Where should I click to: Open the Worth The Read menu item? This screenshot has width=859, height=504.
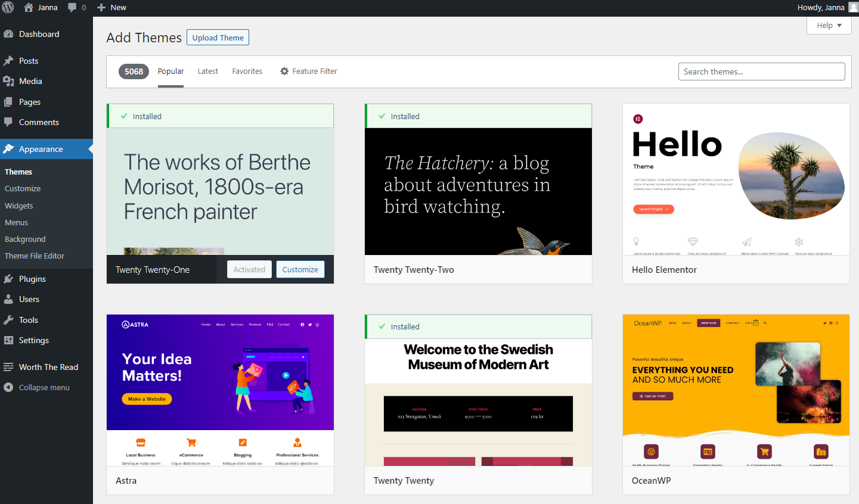pyautogui.click(x=46, y=367)
